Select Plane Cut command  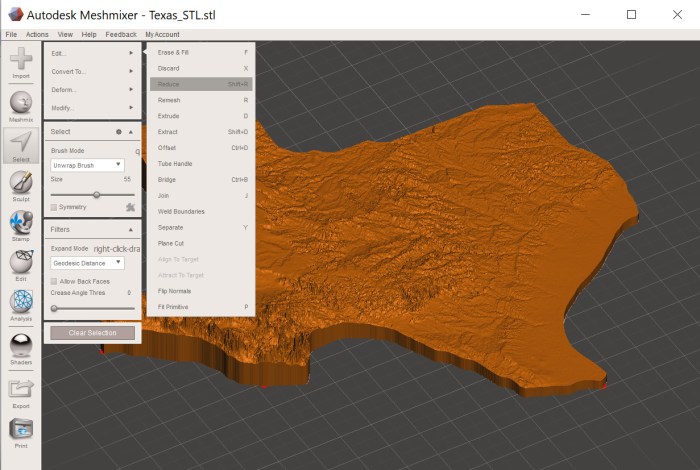[x=201, y=243]
